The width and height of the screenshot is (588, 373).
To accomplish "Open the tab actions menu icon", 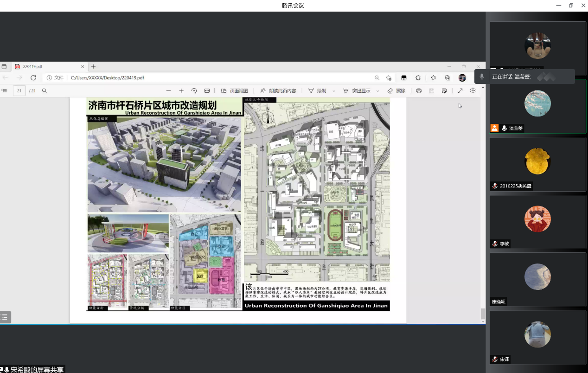I will [x=4, y=67].
